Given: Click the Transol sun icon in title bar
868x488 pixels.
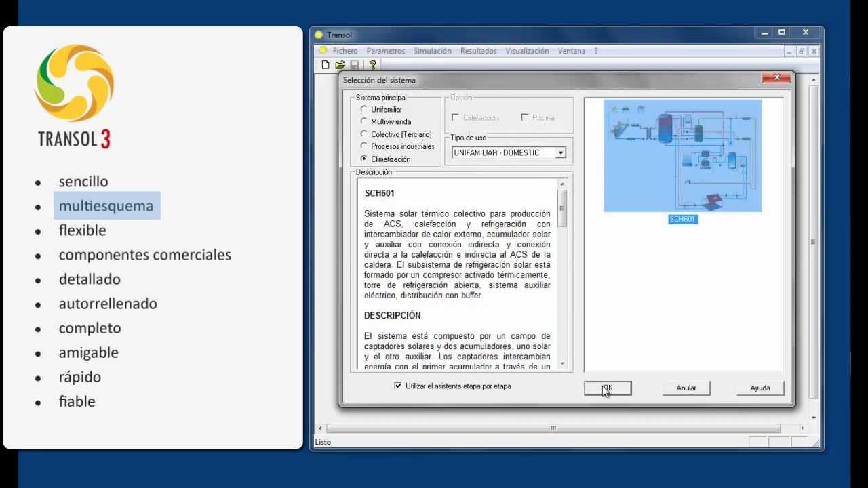Looking at the screenshot, I should point(319,35).
